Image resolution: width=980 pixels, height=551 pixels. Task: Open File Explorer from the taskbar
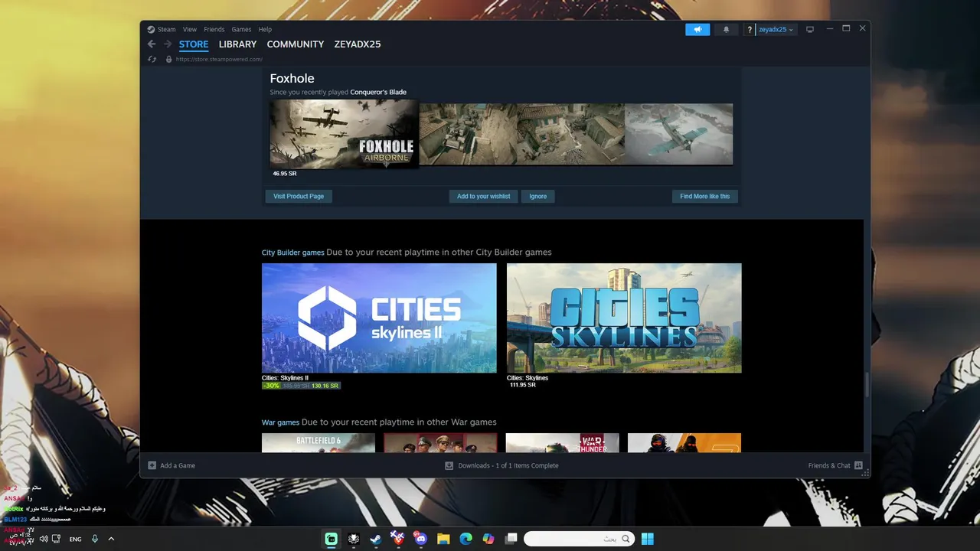point(443,539)
